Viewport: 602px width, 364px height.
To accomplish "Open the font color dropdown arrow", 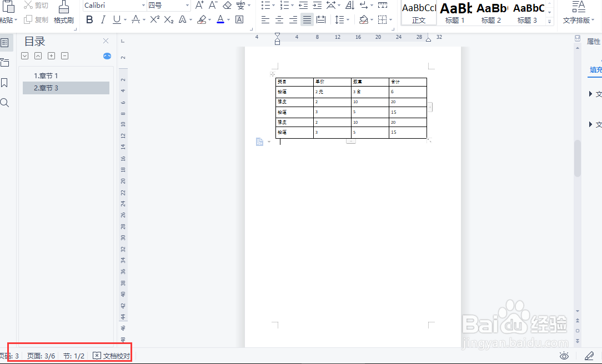I will 229,20.
